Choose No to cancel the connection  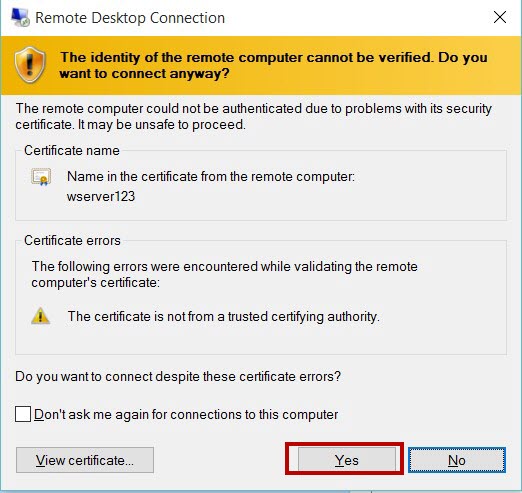pos(457,460)
